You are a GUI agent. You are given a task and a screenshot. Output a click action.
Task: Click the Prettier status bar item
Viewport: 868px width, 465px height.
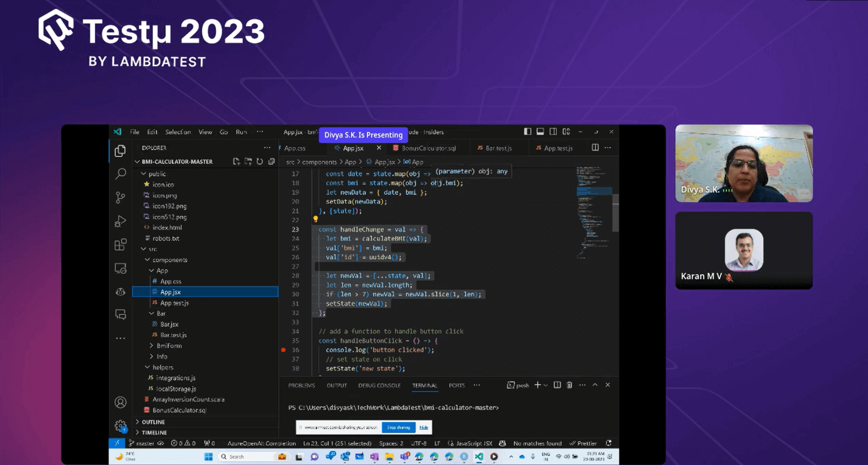583,443
